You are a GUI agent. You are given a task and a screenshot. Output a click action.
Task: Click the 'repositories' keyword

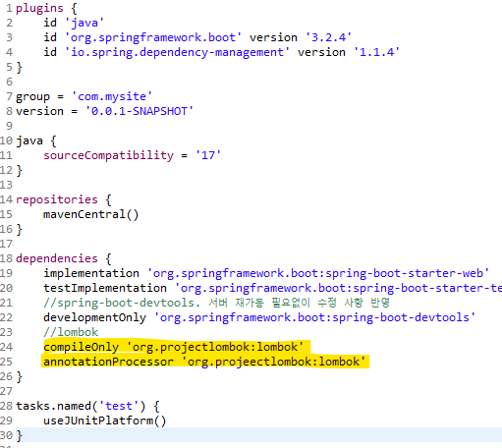click(57, 199)
